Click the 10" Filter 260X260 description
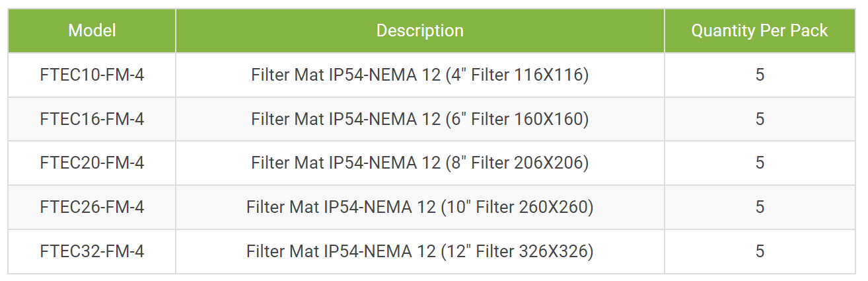 (420, 207)
